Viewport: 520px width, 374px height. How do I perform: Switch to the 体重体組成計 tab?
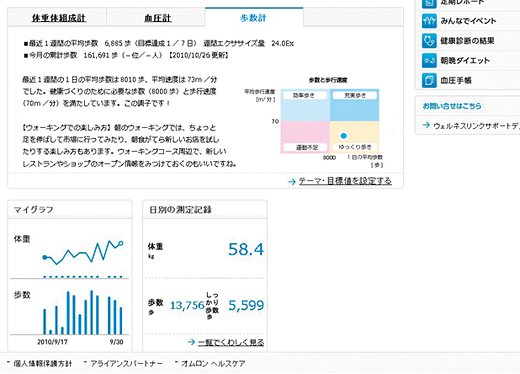(x=59, y=18)
